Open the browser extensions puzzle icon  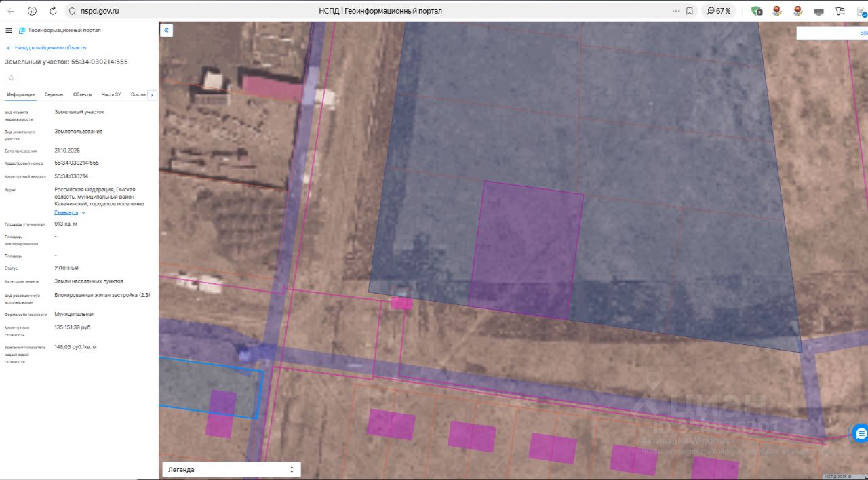840,11
